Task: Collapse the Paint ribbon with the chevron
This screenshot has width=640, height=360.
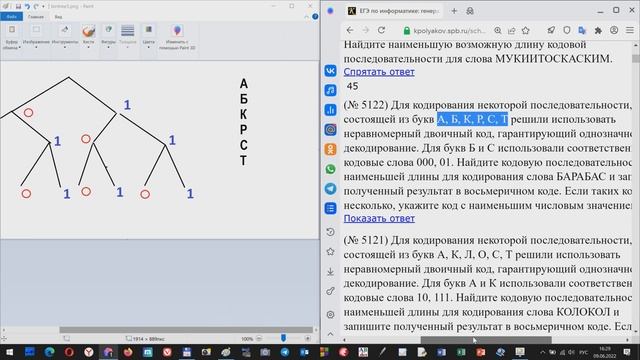Action: 307,17
